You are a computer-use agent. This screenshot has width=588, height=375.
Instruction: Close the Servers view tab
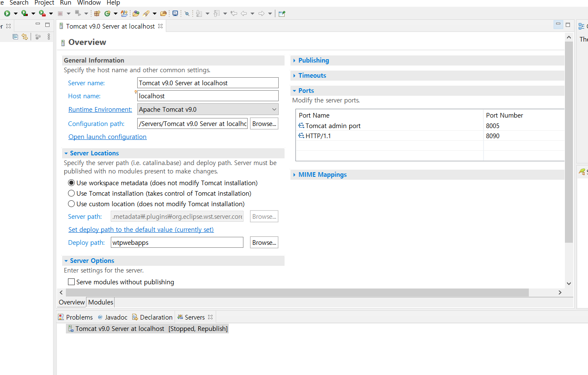click(x=210, y=317)
